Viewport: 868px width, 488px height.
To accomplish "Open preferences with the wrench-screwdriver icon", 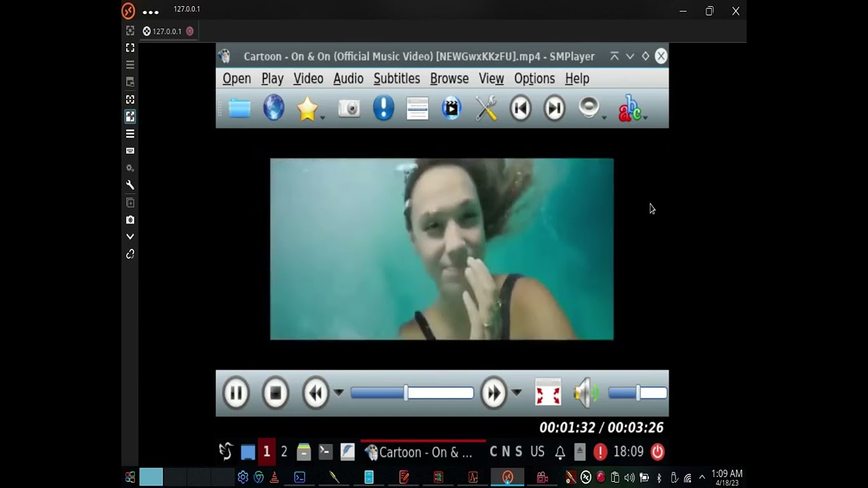I will pos(486,108).
